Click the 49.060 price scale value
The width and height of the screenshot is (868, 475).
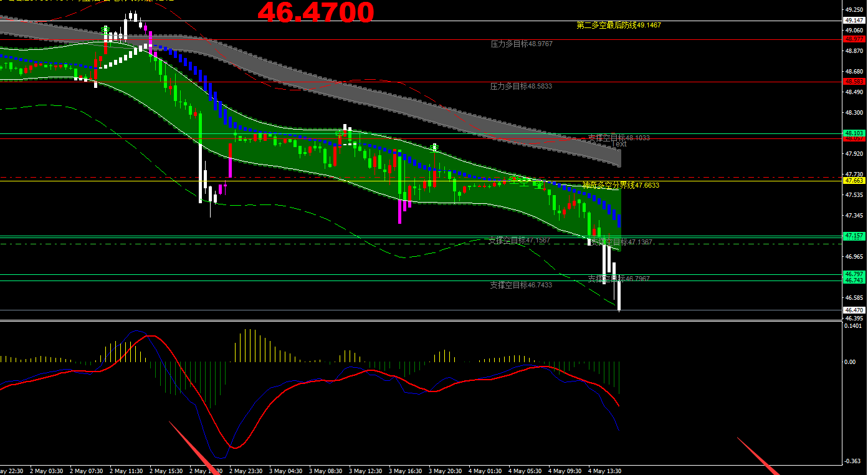pyautogui.click(x=854, y=30)
